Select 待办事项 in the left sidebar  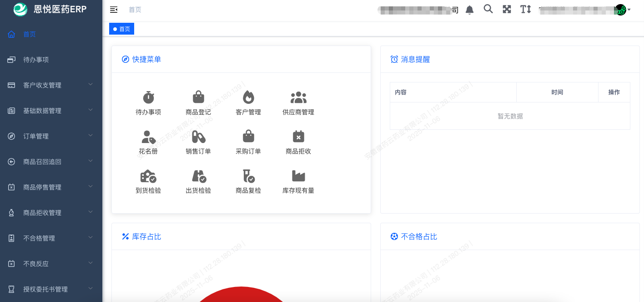[x=36, y=59]
